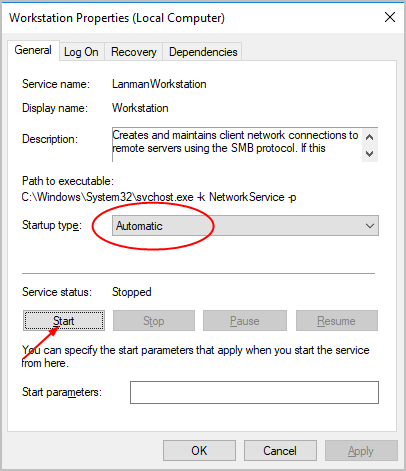
Task: Click the greyed-out Stop button
Action: [x=154, y=321]
